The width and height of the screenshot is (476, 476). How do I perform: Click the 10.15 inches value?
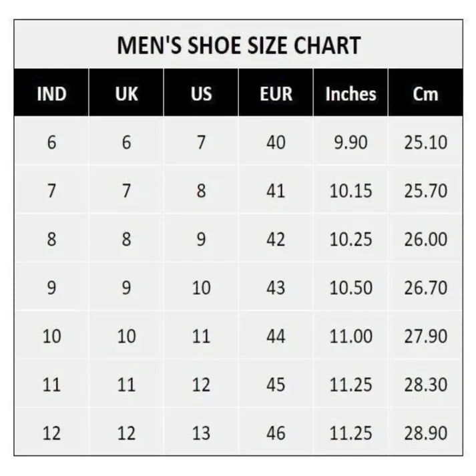tap(350, 191)
